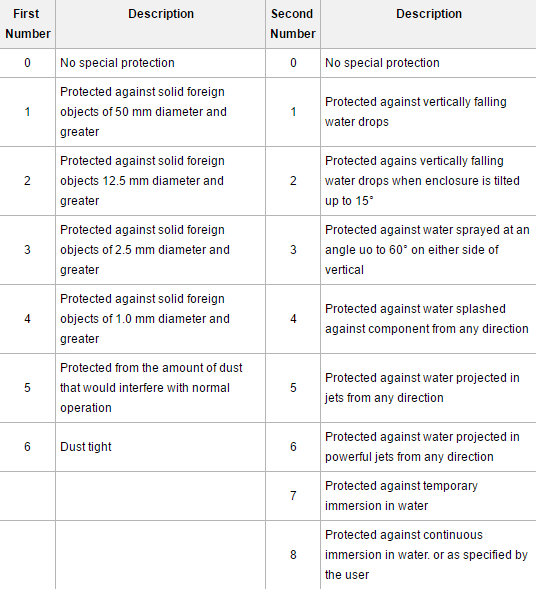Select the 50 mm diameter description
The width and height of the screenshot is (536, 589).
[143, 112]
